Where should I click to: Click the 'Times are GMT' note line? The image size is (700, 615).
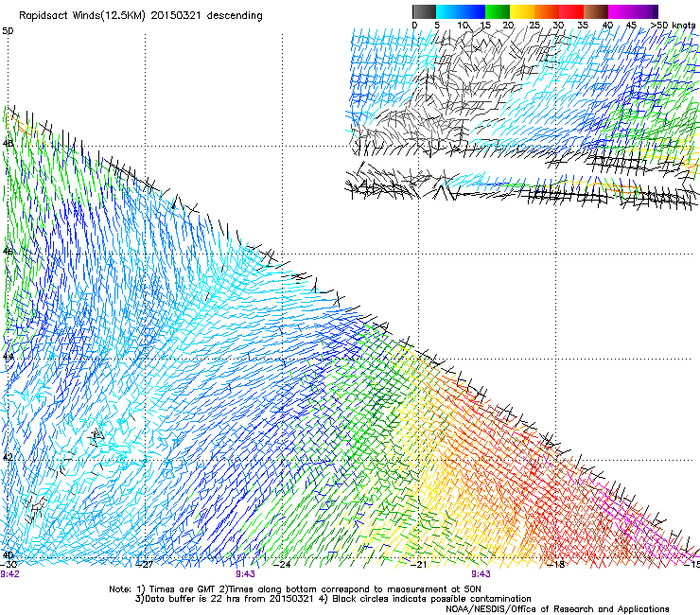(295, 589)
